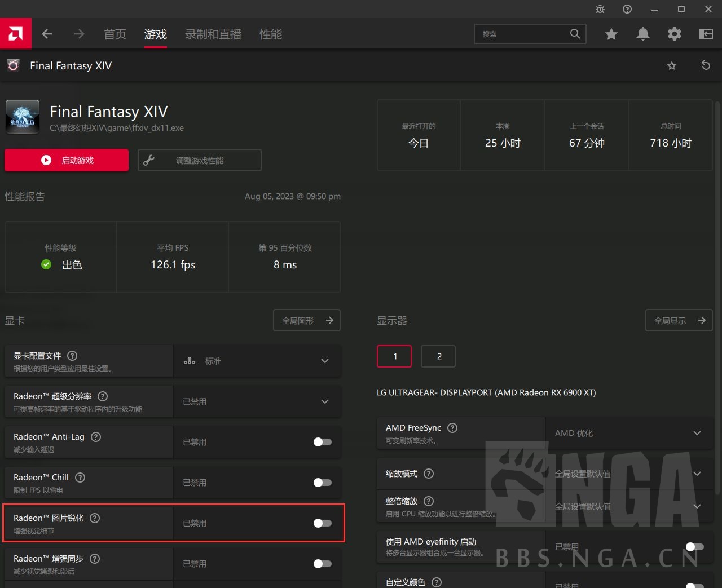The image size is (722, 588).
Task: Show help for Radeon 图片锐化
Action: 95,518
